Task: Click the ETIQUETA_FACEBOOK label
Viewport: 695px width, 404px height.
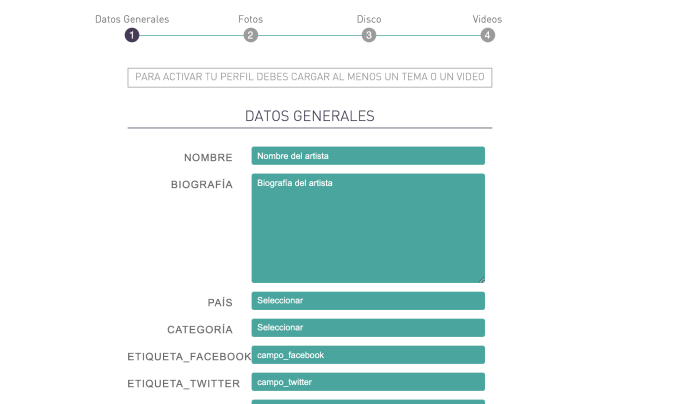Action: [189, 357]
